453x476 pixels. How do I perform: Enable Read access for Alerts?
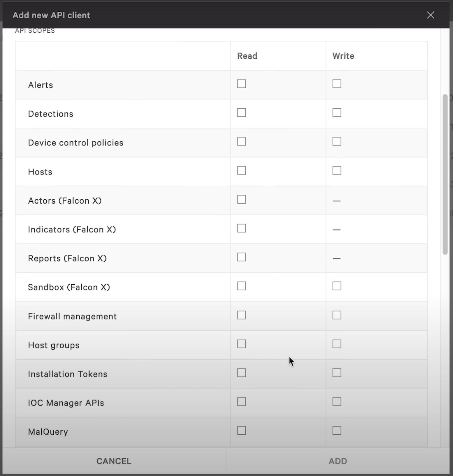click(241, 84)
